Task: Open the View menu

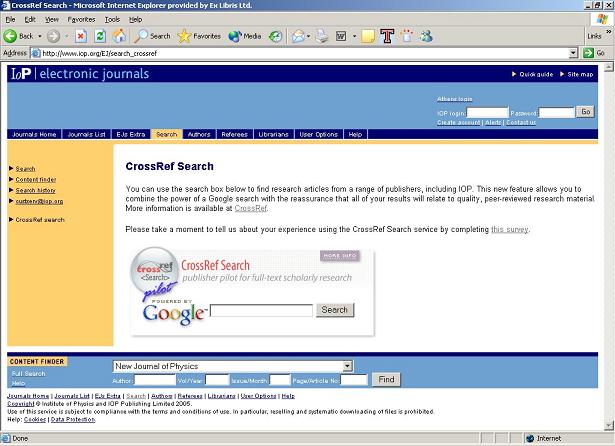Action: click(51, 19)
